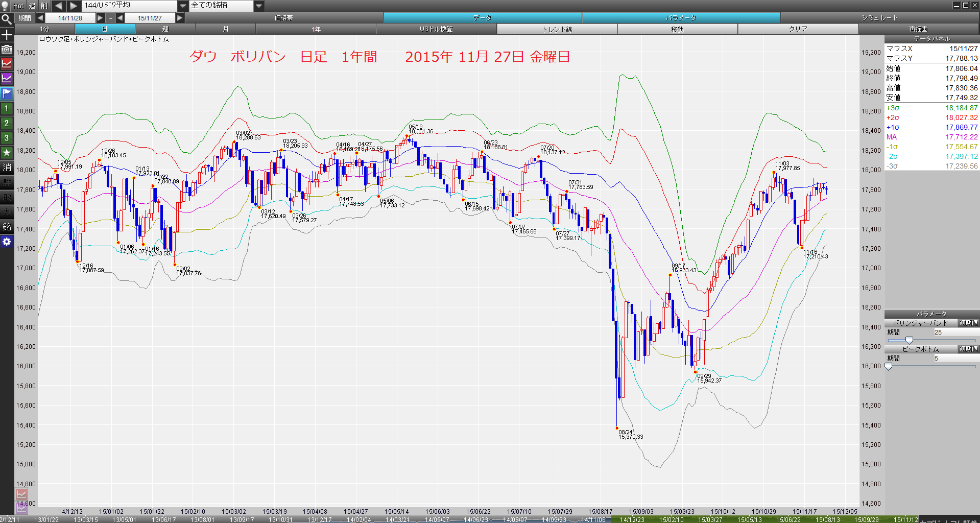
Task: Click the symbol field 144/U ダウ平均
Action: pos(130,6)
